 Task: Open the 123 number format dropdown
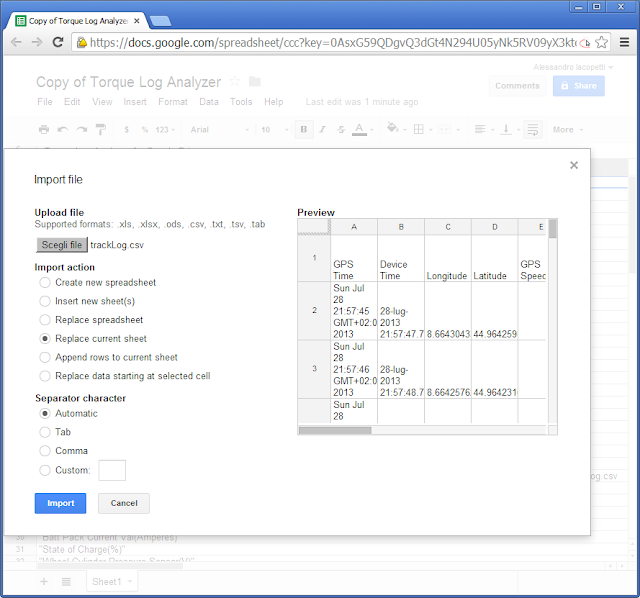[165, 130]
